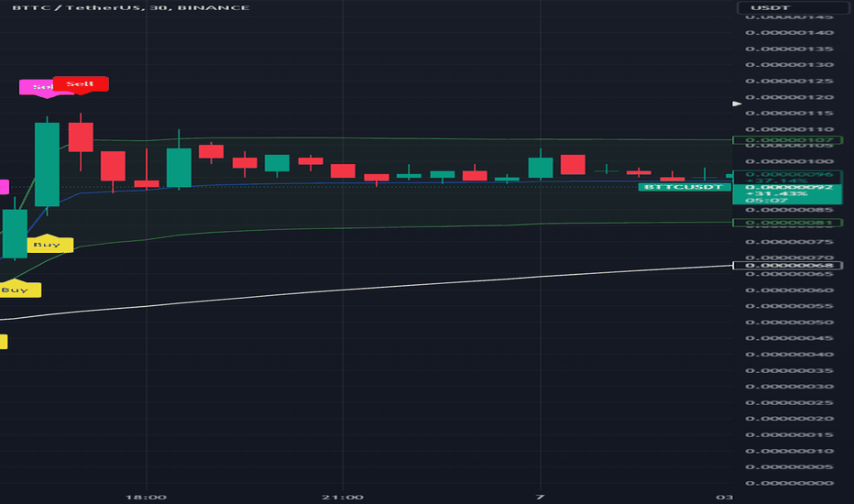Click the BTTCUSDT price line label
Image resolution: width=854 pixels, height=504 pixels.
684,187
